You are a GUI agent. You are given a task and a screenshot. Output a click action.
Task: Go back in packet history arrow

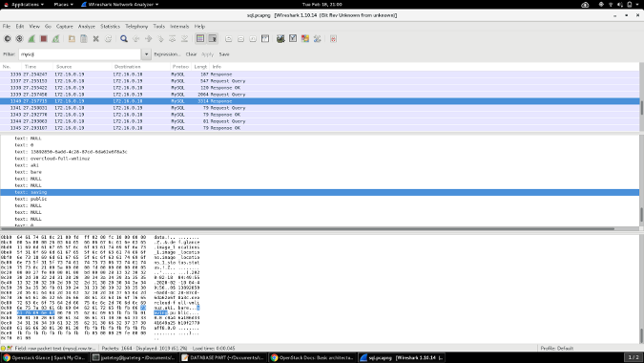(x=135, y=38)
